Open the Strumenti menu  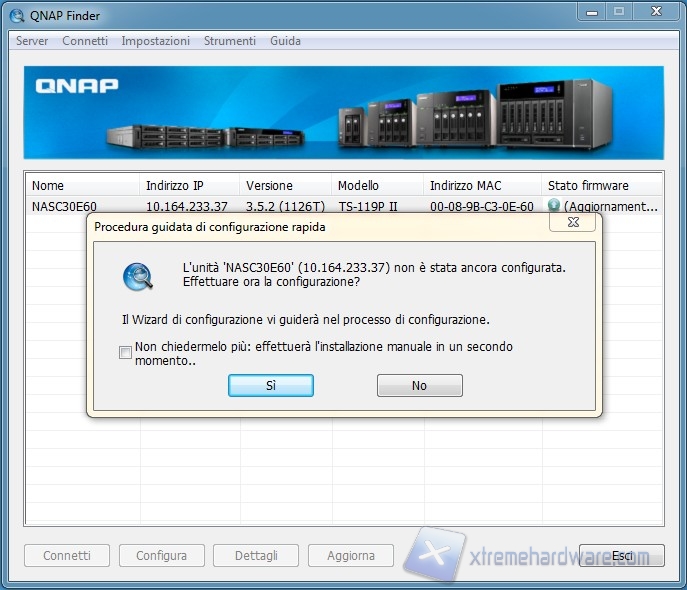(x=230, y=41)
